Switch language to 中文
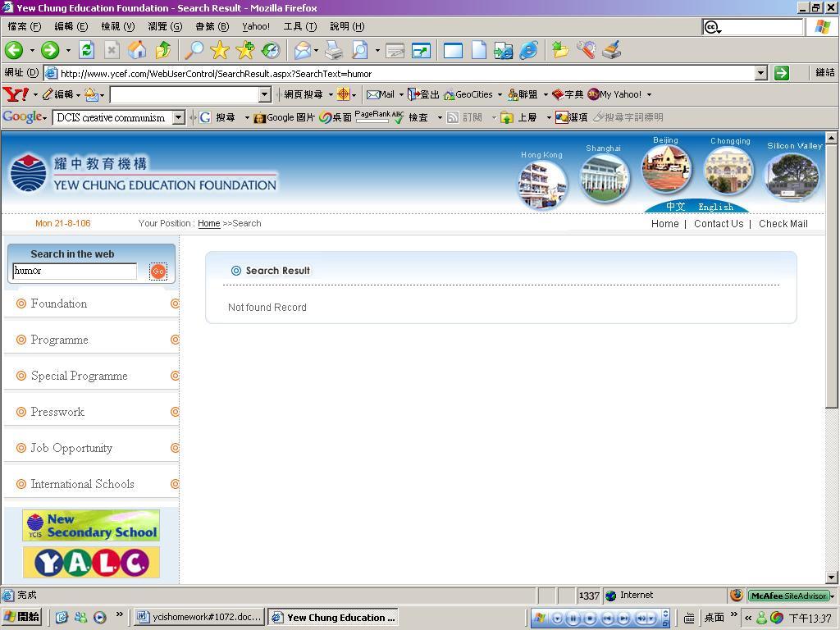The height and width of the screenshot is (630, 840). (x=676, y=206)
